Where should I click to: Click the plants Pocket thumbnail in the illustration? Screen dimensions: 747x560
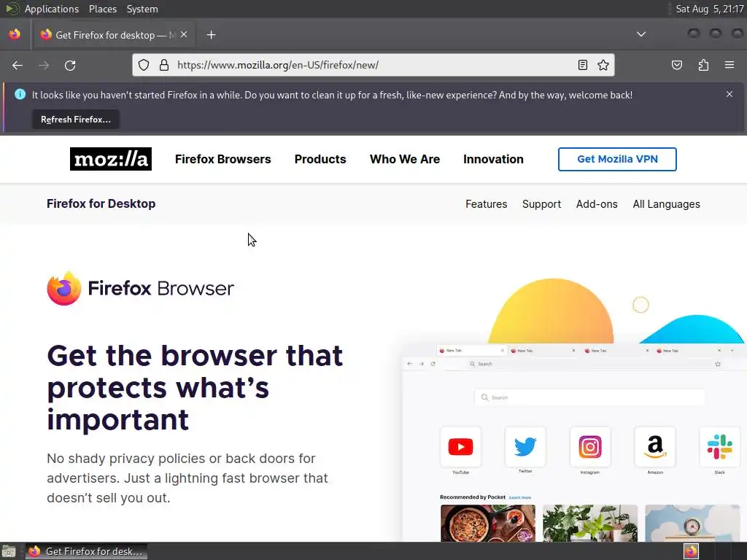(589, 523)
